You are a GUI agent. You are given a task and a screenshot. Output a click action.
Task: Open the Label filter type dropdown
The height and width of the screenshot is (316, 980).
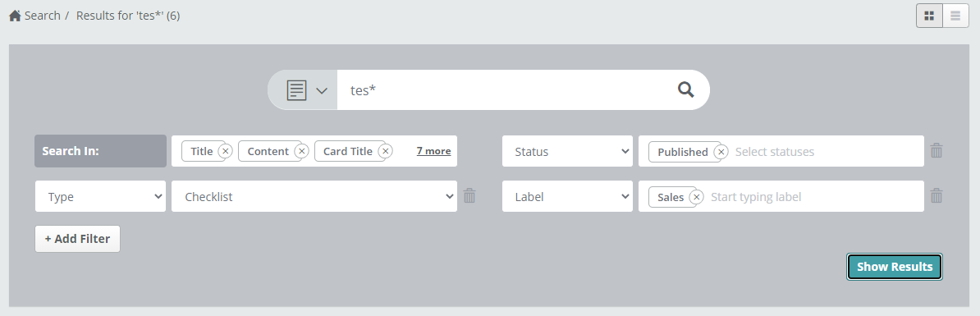(x=567, y=196)
